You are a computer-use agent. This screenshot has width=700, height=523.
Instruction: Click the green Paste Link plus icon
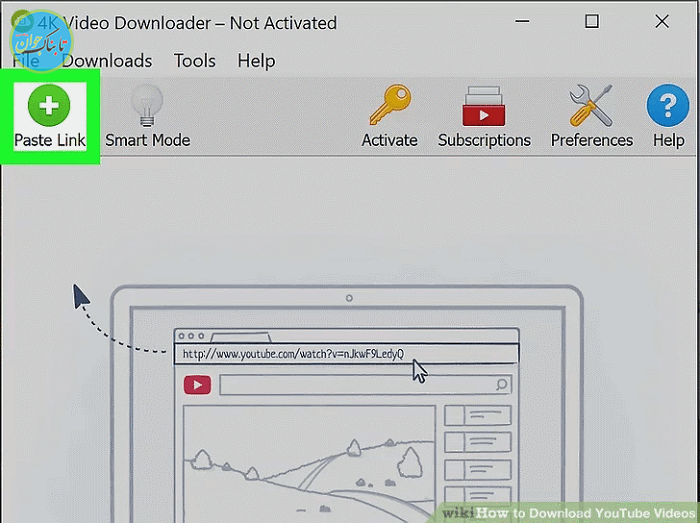tap(49, 105)
